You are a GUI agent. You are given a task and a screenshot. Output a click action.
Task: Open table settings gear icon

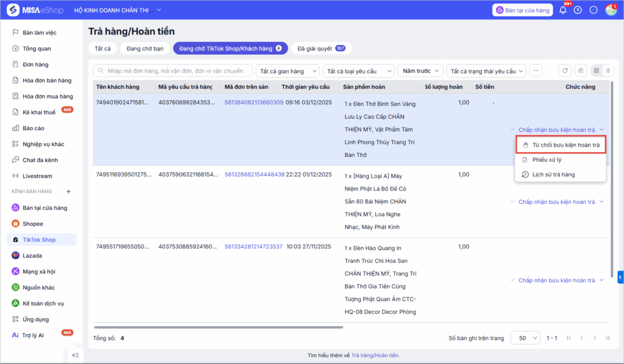581,71
